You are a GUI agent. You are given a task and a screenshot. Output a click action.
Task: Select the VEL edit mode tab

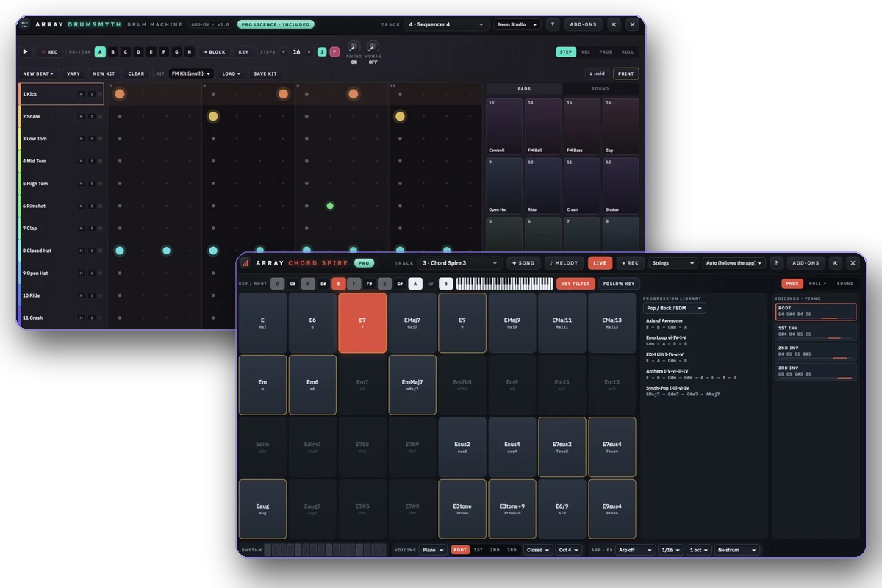click(x=586, y=52)
